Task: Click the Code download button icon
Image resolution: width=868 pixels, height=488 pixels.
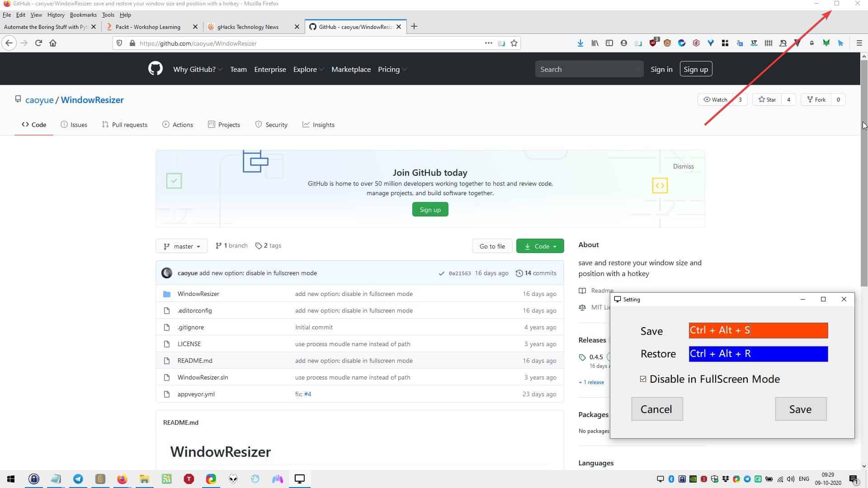Action: pyautogui.click(x=527, y=245)
